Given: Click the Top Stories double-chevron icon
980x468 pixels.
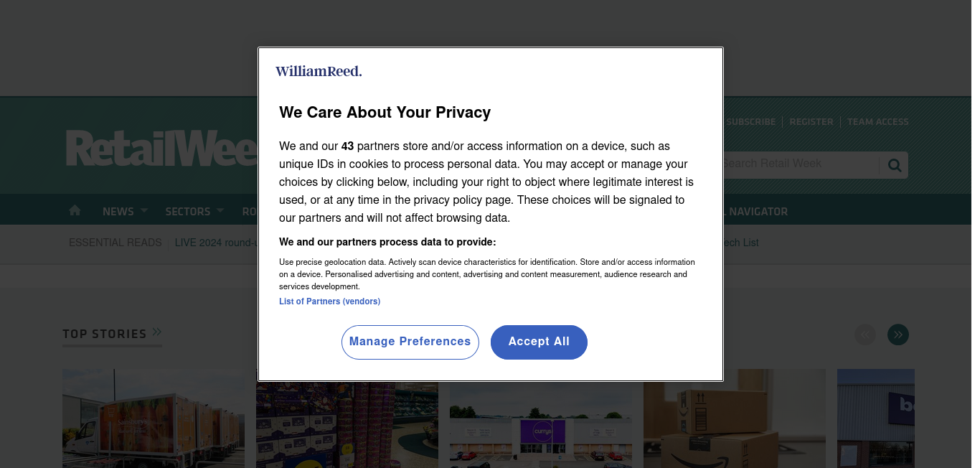Looking at the screenshot, I should point(157,332).
